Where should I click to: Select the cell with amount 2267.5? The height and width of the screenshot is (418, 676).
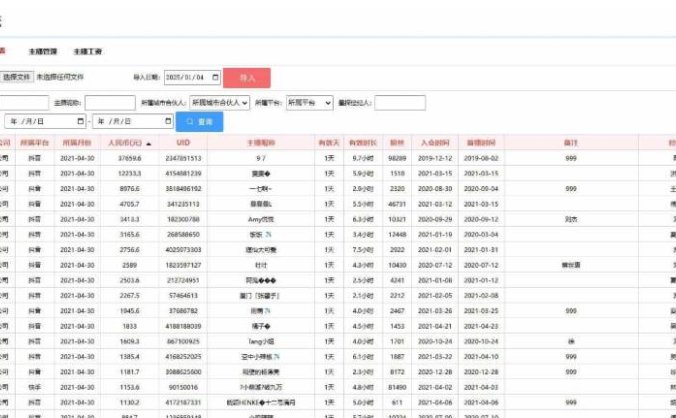130,296
